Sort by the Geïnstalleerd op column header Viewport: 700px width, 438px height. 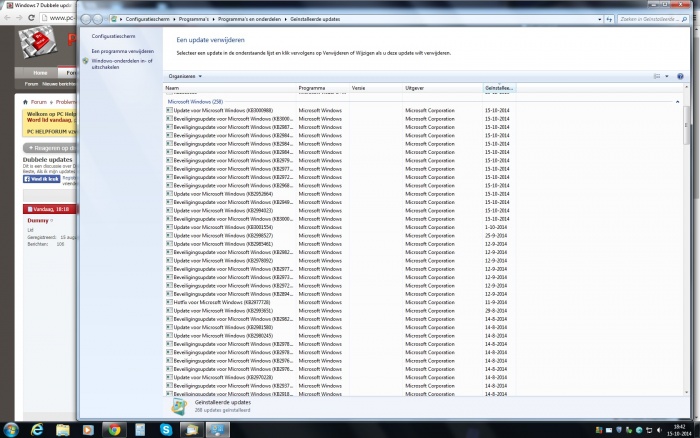click(500, 88)
